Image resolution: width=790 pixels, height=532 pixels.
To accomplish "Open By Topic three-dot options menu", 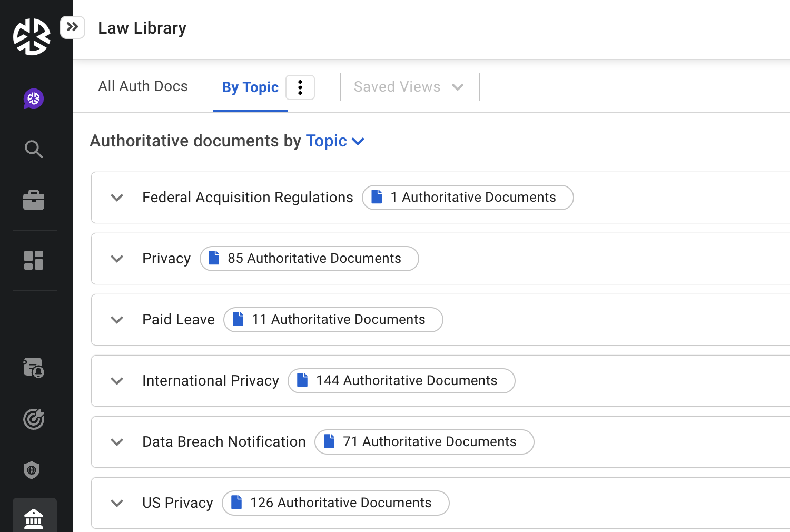I will coord(300,87).
